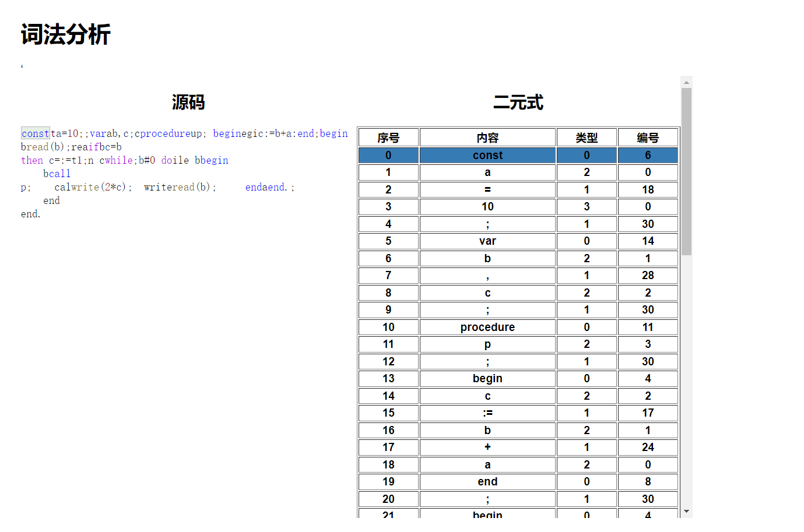Viewport: 804px width, 532px height.
Task: Click the 'procedure' content cell
Action: 487,327
